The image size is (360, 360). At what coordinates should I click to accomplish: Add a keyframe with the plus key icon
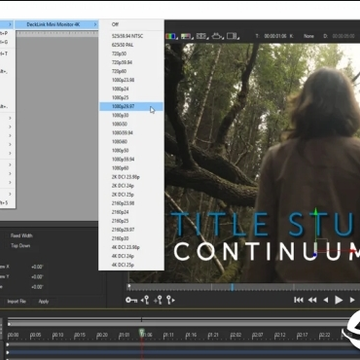158,300
